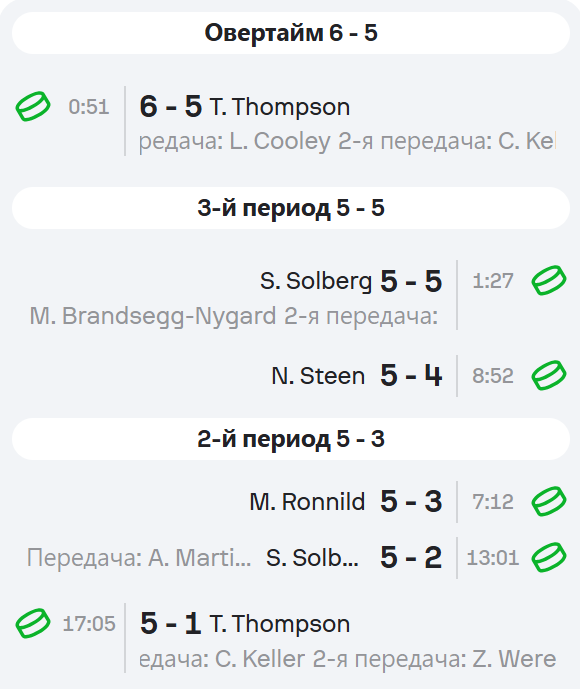Viewport: 580px width, 689px height.
Task: Click the L. Cooley assist text
Action: tap(279, 141)
